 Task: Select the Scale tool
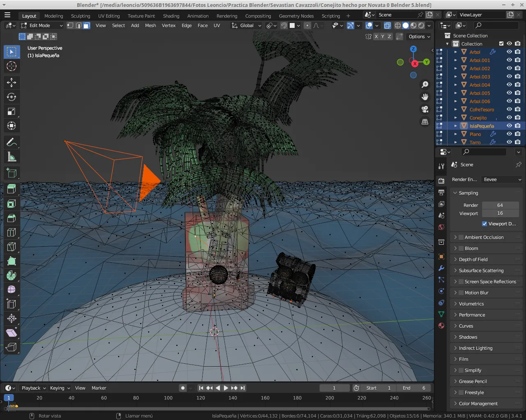coord(12,111)
